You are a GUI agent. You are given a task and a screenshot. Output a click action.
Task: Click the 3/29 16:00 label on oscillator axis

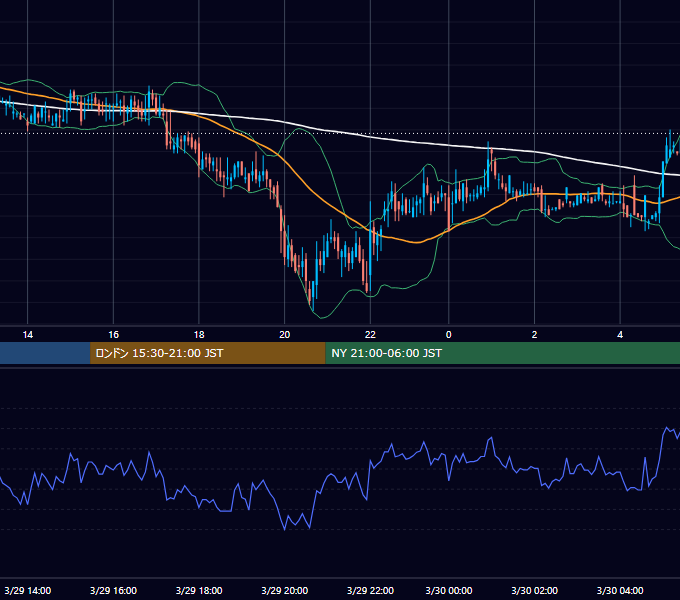pyautogui.click(x=114, y=590)
